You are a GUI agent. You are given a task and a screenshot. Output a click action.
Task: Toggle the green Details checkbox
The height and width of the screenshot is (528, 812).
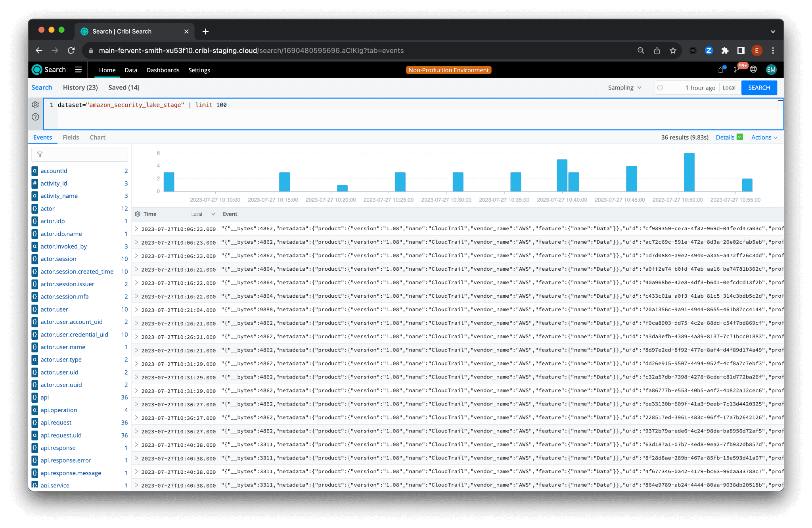[740, 137]
